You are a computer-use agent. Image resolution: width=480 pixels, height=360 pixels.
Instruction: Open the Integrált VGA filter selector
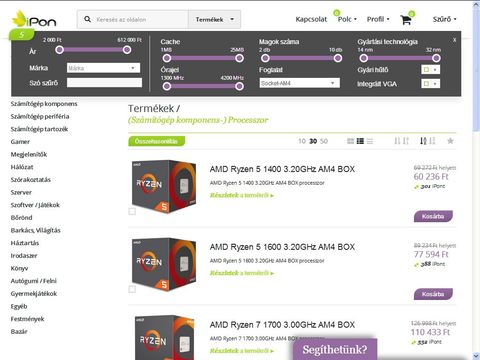click(431, 84)
